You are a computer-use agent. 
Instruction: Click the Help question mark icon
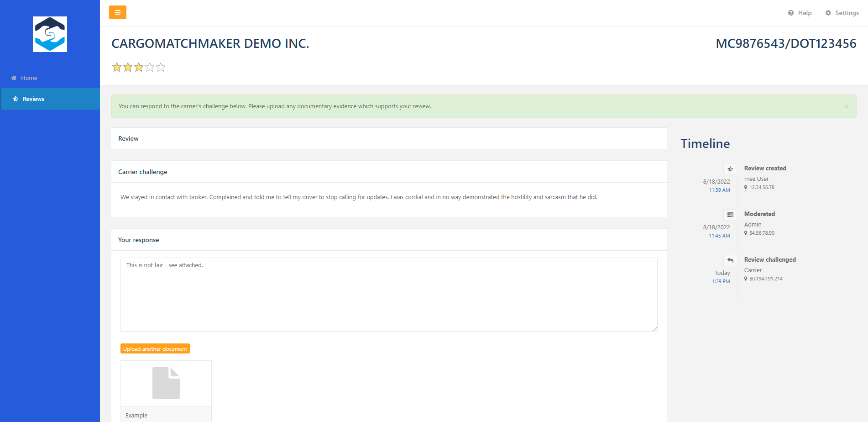point(791,13)
